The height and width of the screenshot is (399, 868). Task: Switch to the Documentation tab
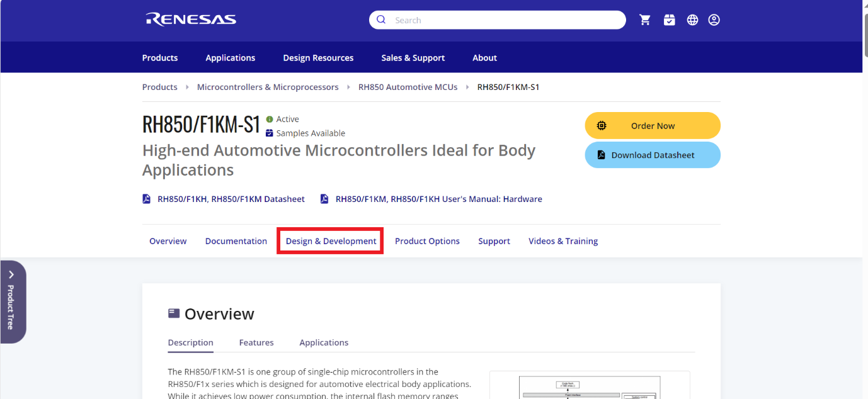[x=236, y=240]
